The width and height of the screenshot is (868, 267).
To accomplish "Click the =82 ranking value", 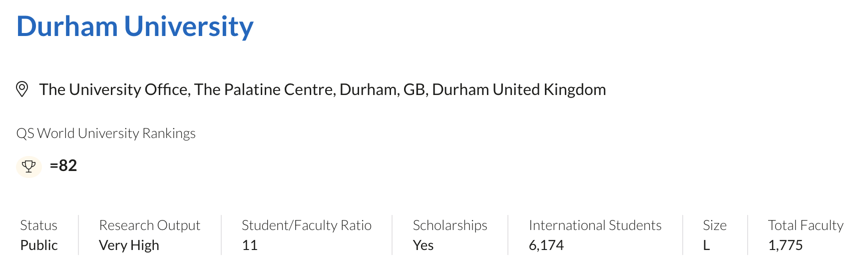I will pos(63,165).
